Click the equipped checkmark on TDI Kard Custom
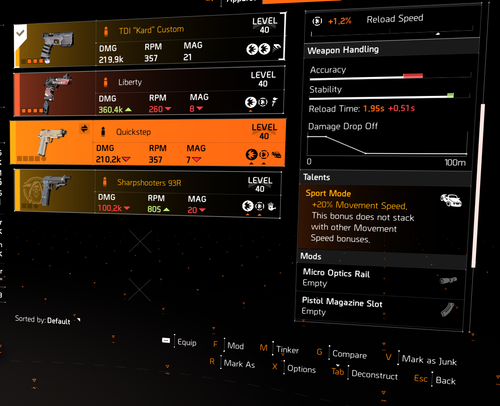The image size is (500, 406). pyautogui.click(x=20, y=33)
